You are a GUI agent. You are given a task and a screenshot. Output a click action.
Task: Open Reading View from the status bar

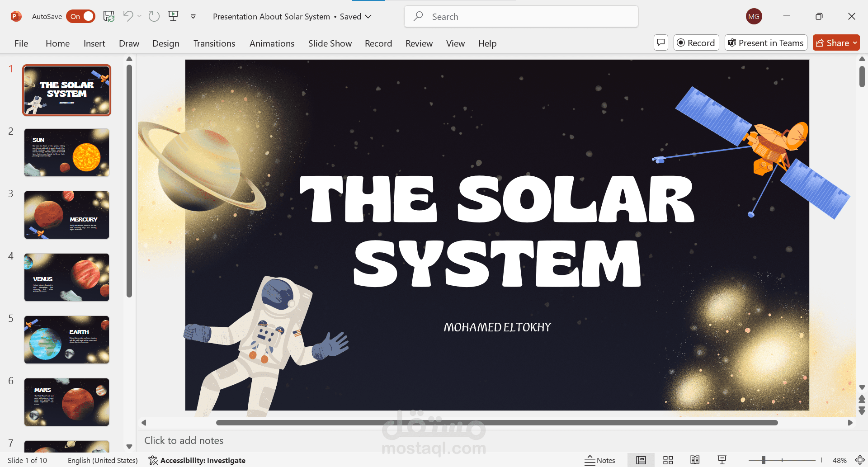pos(695,460)
